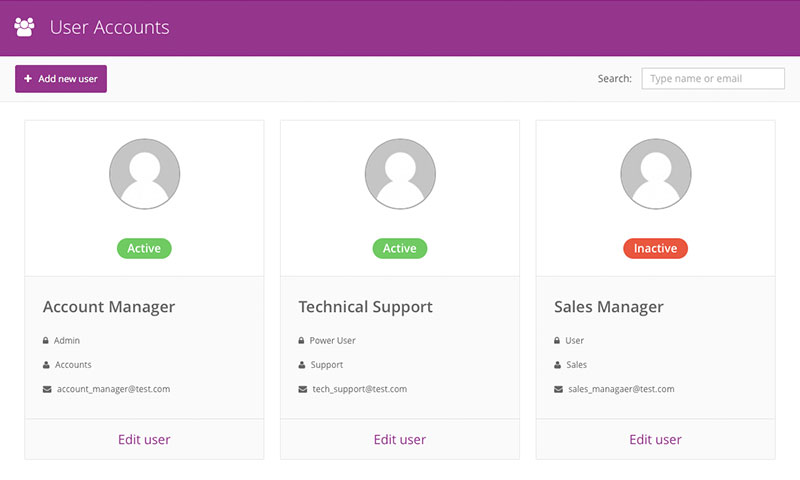Click Active badge on Account Manager card
The height and width of the screenshot is (480, 800).
tap(144, 248)
